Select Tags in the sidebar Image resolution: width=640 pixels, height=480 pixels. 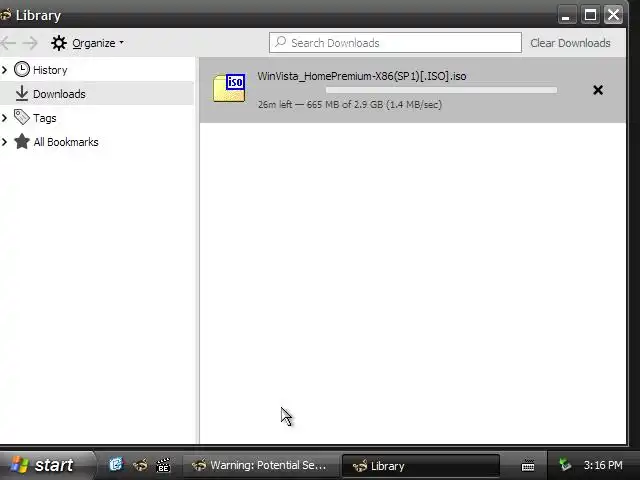click(x=44, y=118)
